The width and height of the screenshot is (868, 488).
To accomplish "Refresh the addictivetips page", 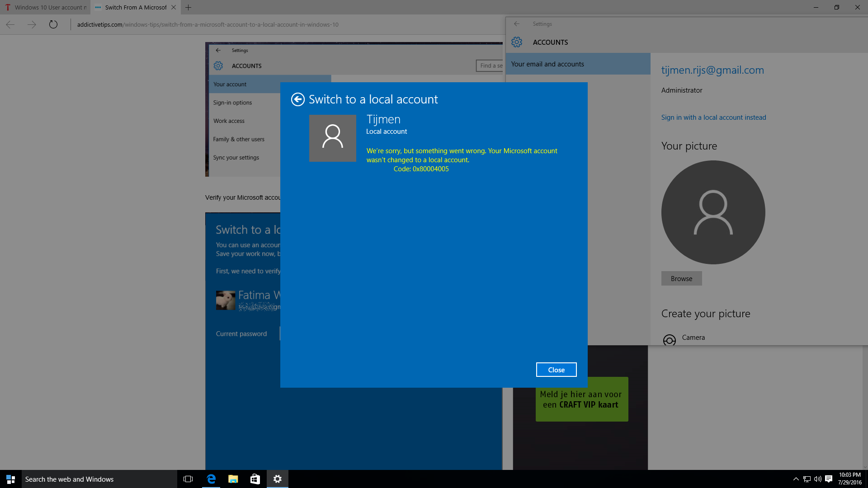I will pos(53,24).
